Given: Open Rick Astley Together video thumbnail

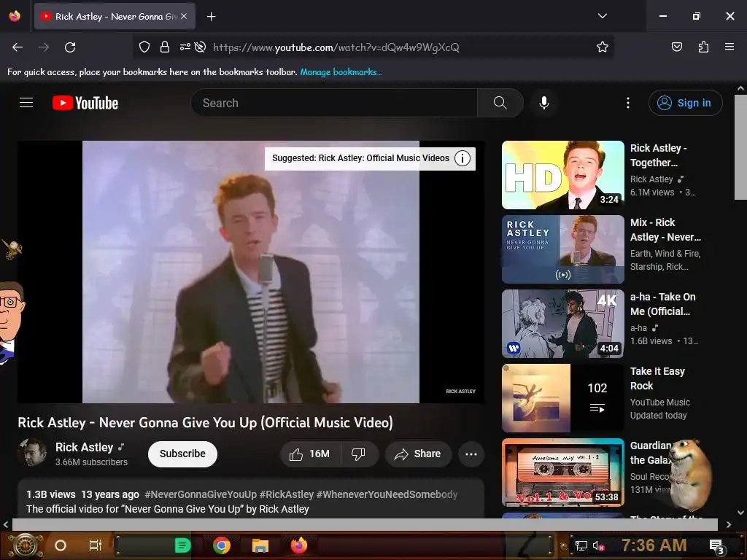Looking at the screenshot, I should click(x=563, y=175).
